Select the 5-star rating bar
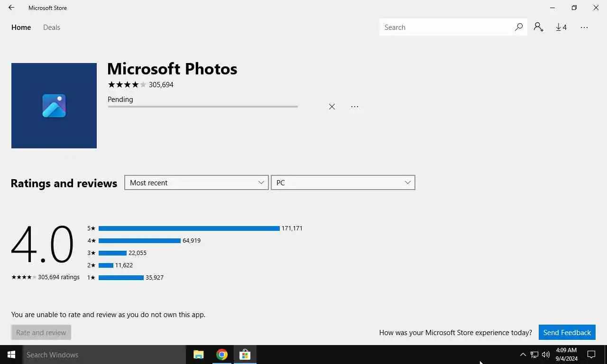 coord(189,228)
